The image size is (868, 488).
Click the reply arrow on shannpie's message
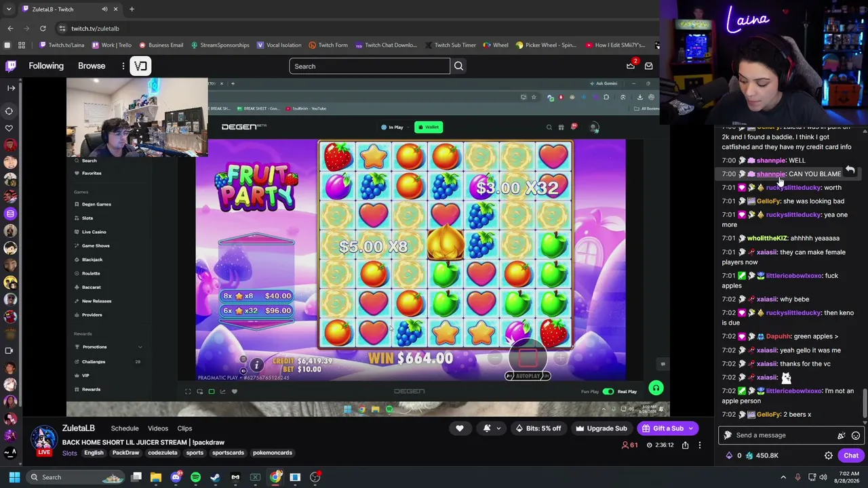(x=850, y=170)
